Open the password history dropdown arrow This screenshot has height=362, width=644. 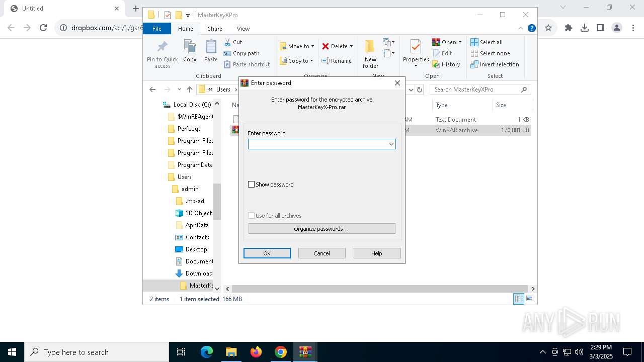(391, 144)
